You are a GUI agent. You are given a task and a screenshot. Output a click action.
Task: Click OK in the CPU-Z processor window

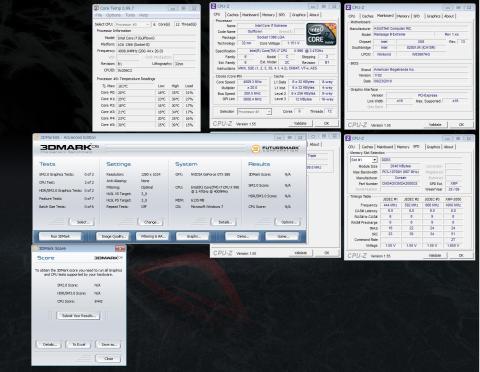[327, 123]
